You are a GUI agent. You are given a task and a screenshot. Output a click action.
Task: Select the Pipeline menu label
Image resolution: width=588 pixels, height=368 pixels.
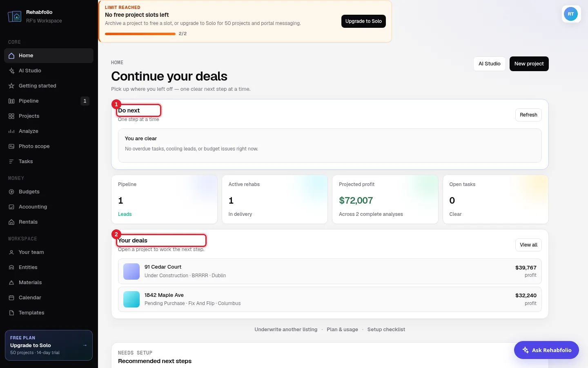tap(29, 101)
